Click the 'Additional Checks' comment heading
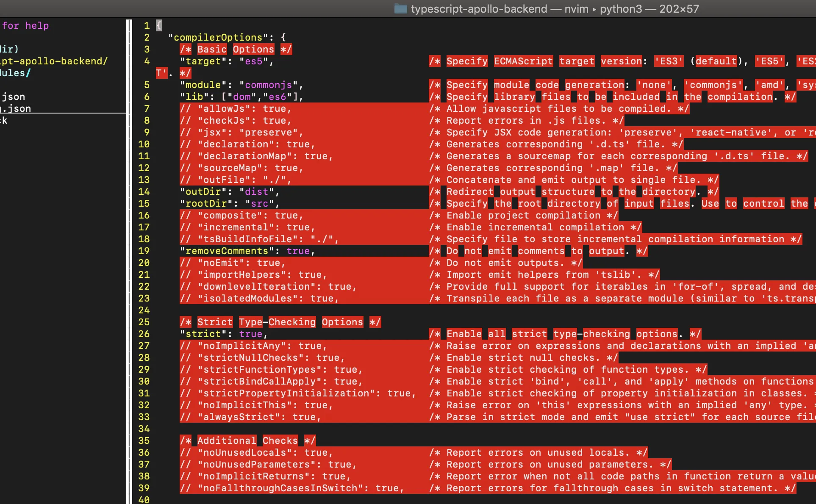816x504 pixels. tap(247, 440)
